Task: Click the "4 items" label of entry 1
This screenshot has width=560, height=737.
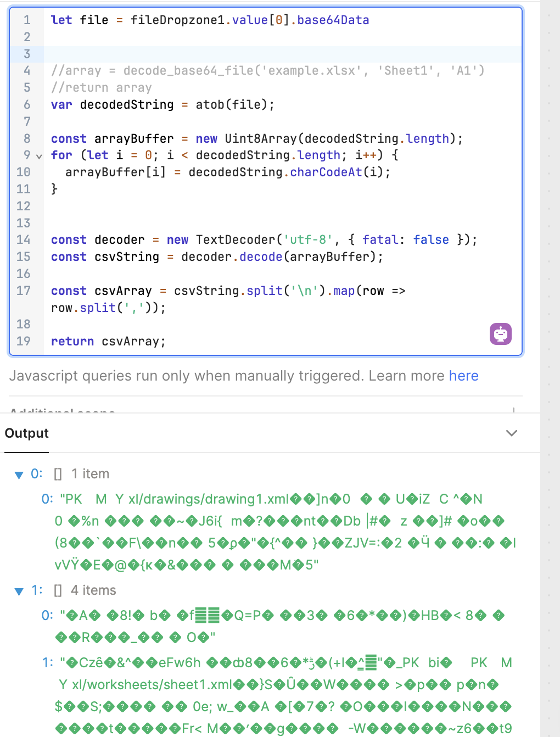Action: [93, 590]
